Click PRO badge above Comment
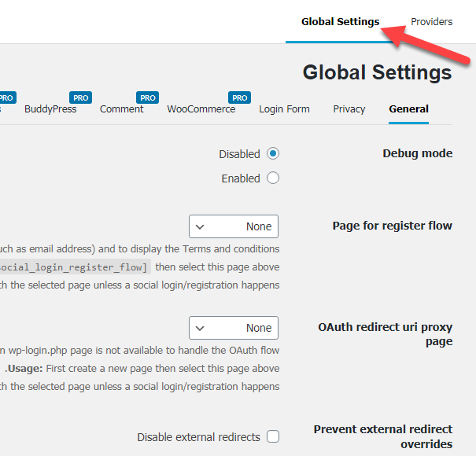The image size is (476, 456). point(147,97)
